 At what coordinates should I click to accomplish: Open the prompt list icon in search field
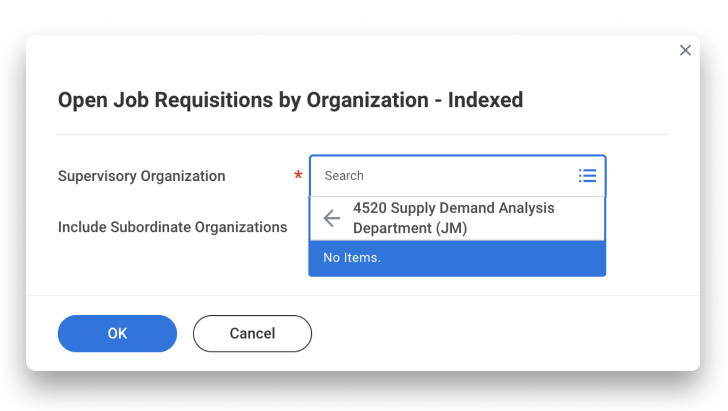(587, 176)
